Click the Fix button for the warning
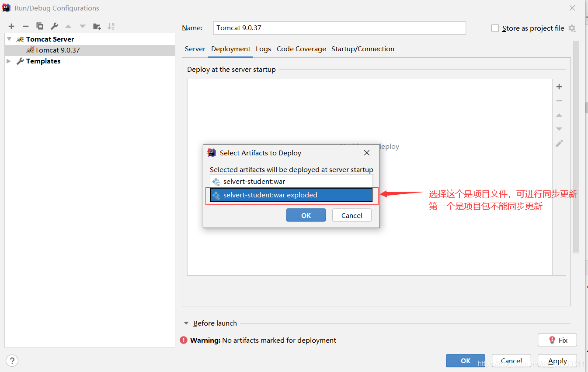The height and width of the screenshot is (372, 588). [x=557, y=340]
